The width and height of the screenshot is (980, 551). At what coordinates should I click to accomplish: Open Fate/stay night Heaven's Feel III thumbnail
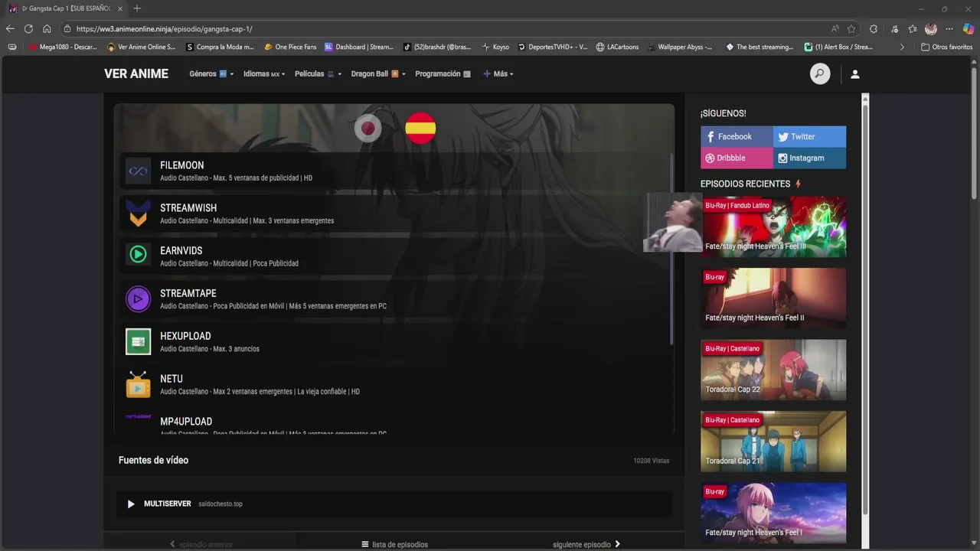pyautogui.click(x=773, y=227)
